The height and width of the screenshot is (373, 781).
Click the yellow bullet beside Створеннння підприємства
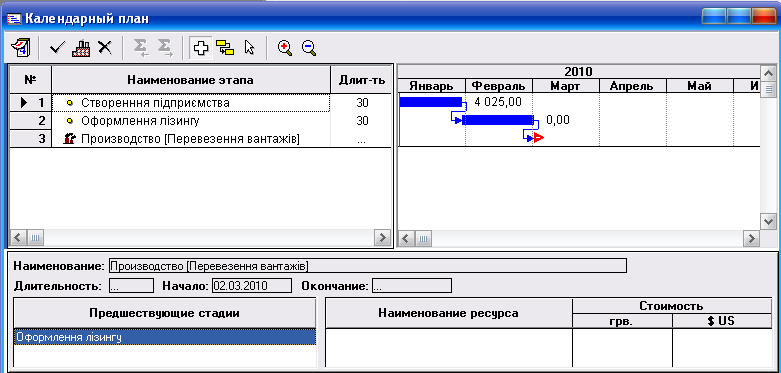[70, 103]
